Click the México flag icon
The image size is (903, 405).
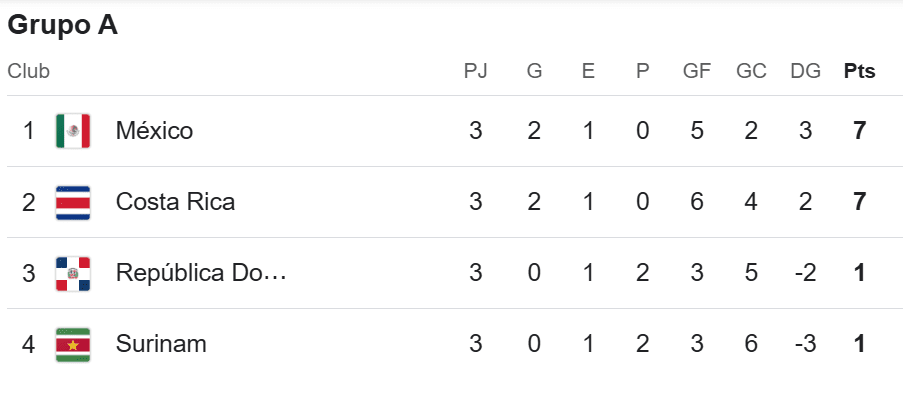click(x=73, y=131)
